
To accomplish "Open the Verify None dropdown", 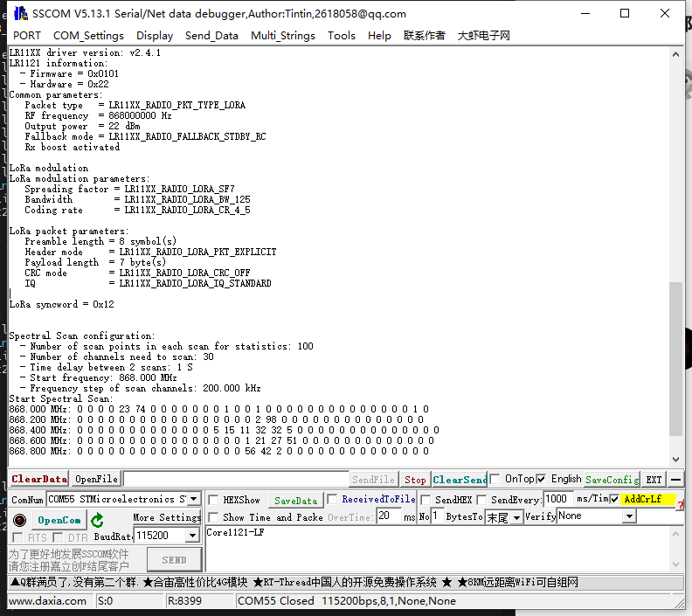I will 630,516.
